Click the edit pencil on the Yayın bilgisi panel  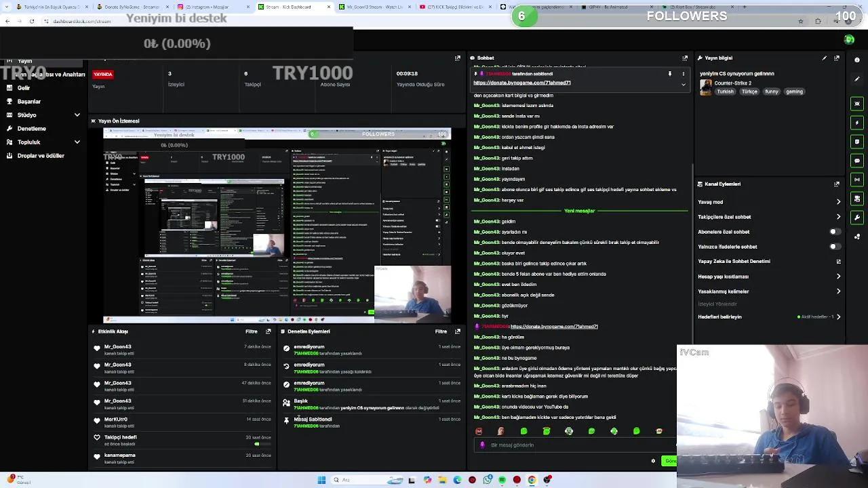(823, 58)
